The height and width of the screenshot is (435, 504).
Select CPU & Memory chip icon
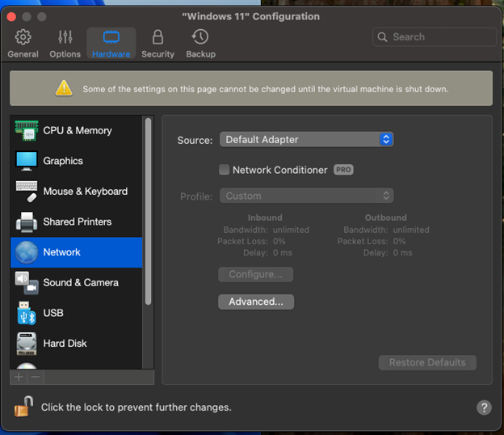(x=27, y=131)
